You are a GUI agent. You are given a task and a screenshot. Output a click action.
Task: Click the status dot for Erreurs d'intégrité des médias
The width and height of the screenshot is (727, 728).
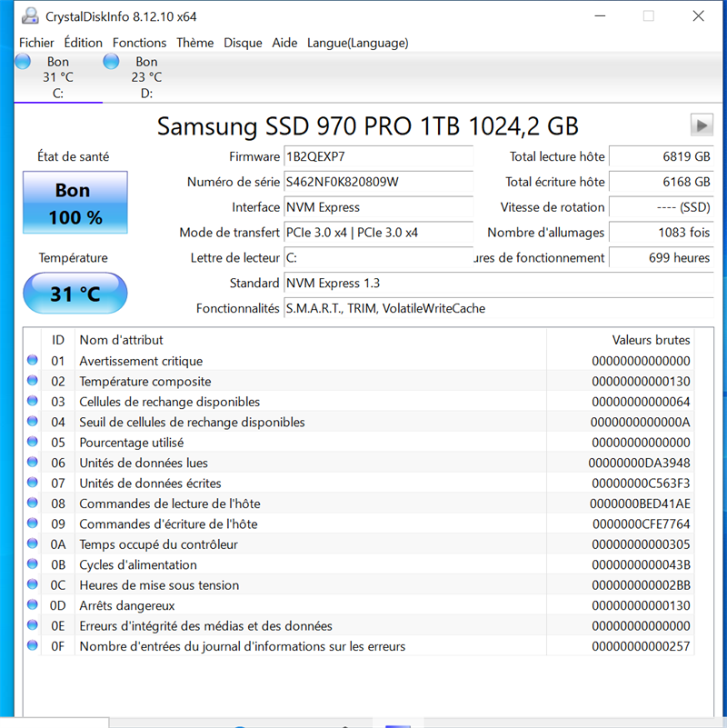click(x=33, y=625)
